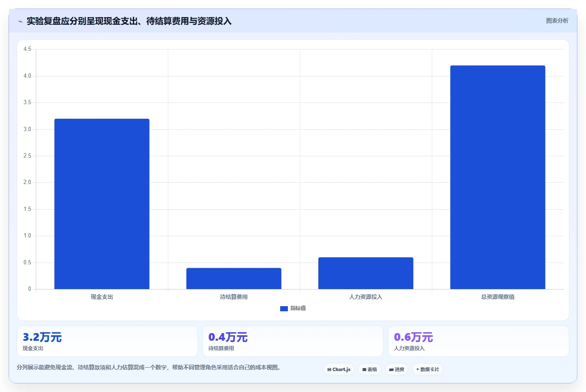Click the 4.5 y-axis tick label

coord(27,49)
